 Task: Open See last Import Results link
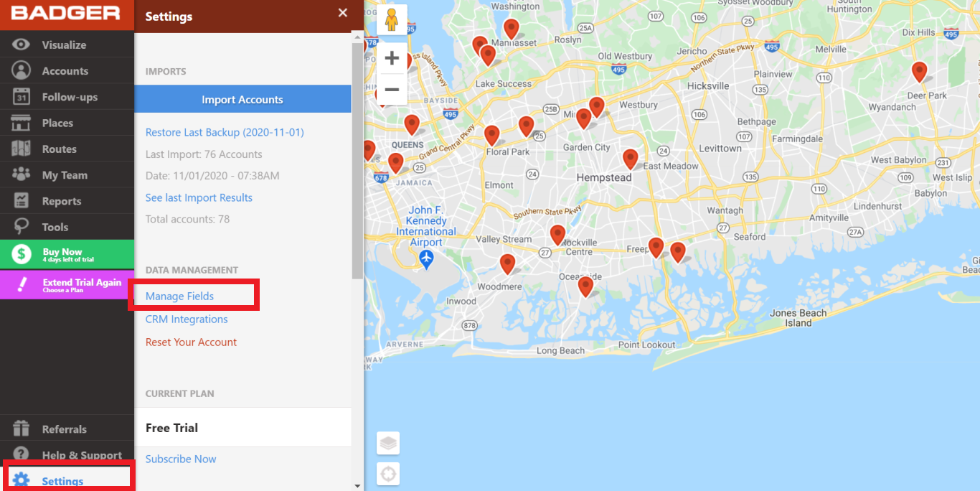point(199,197)
